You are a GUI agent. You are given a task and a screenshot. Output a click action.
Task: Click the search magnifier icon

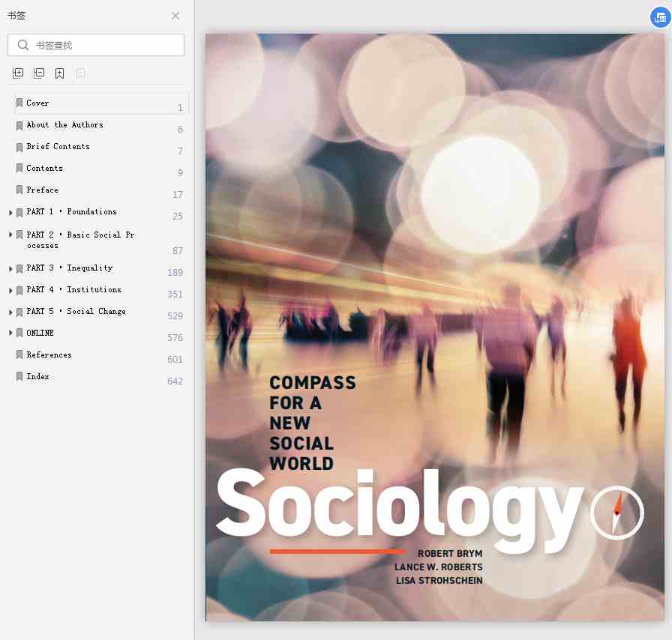pos(22,45)
